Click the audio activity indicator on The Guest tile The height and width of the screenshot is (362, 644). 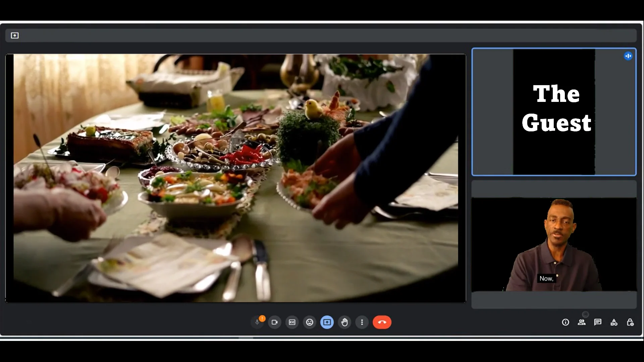[x=628, y=56]
